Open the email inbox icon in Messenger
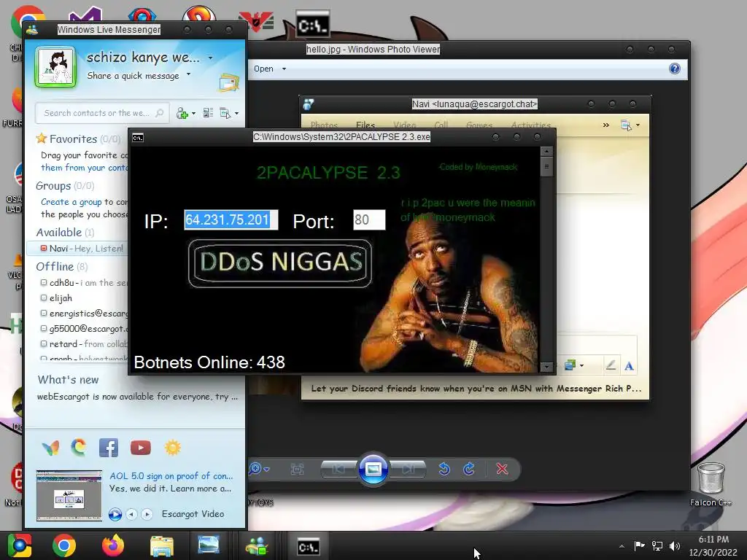747x560 pixels. pyautogui.click(x=229, y=82)
